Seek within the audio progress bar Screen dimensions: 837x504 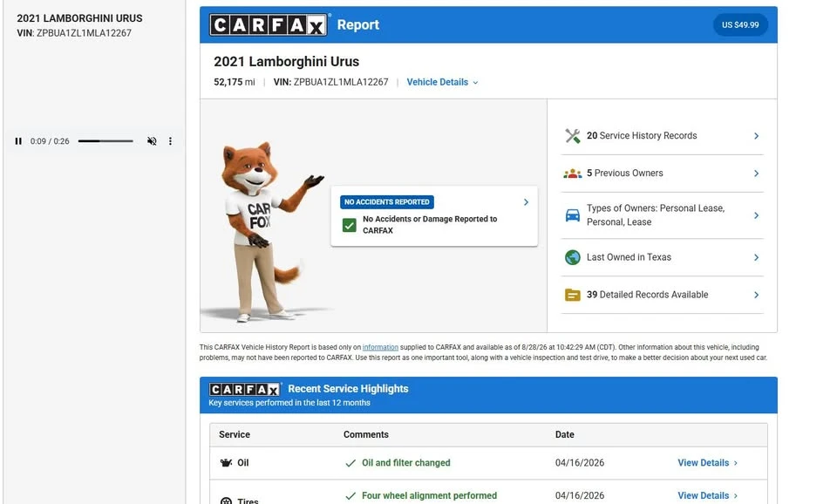tap(105, 141)
